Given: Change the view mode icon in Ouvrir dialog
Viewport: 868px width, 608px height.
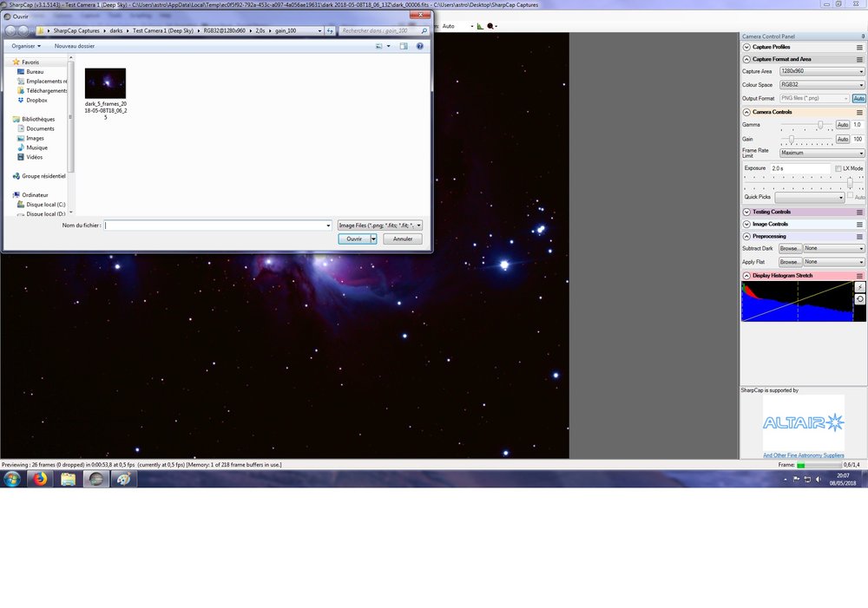Looking at the screenshot, I should 379,47.
